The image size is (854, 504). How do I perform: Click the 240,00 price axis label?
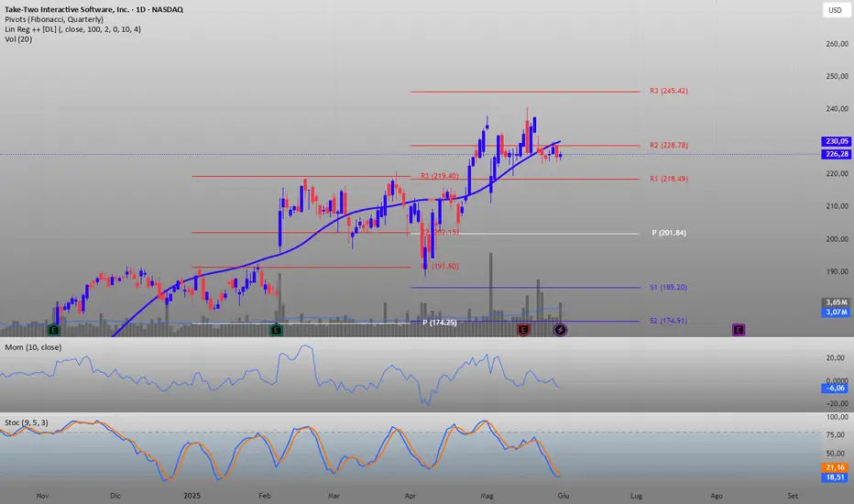[838, 109]
